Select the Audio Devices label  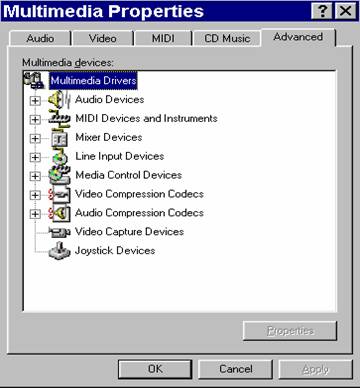110,99
